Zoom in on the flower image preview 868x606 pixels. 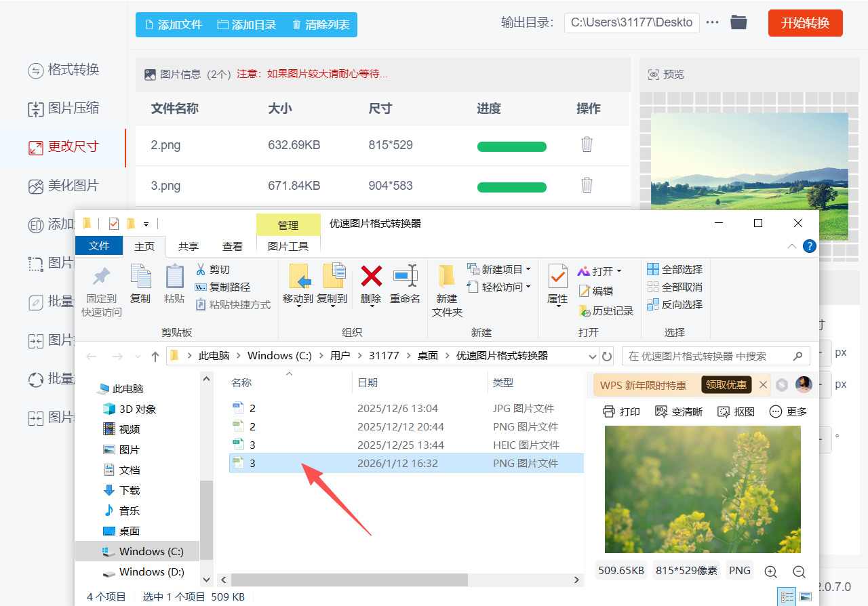click(770, 571)
